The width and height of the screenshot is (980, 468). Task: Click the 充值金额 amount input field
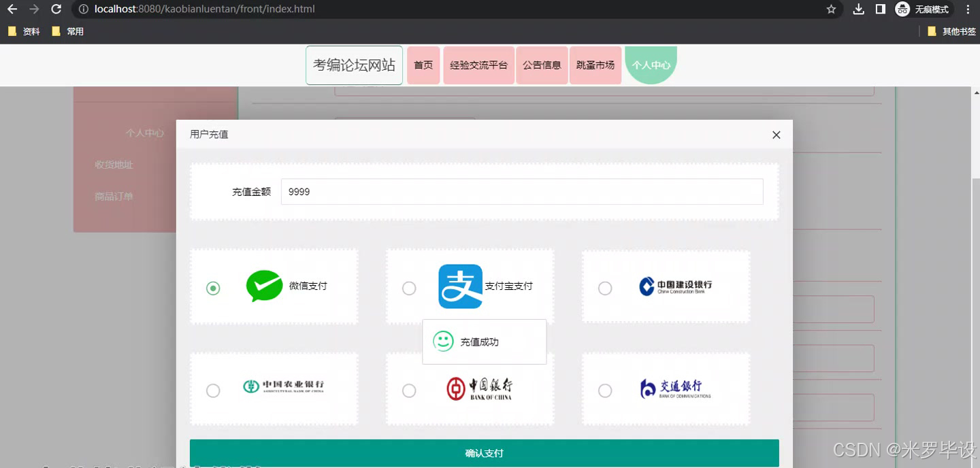[x=521, y=192]
